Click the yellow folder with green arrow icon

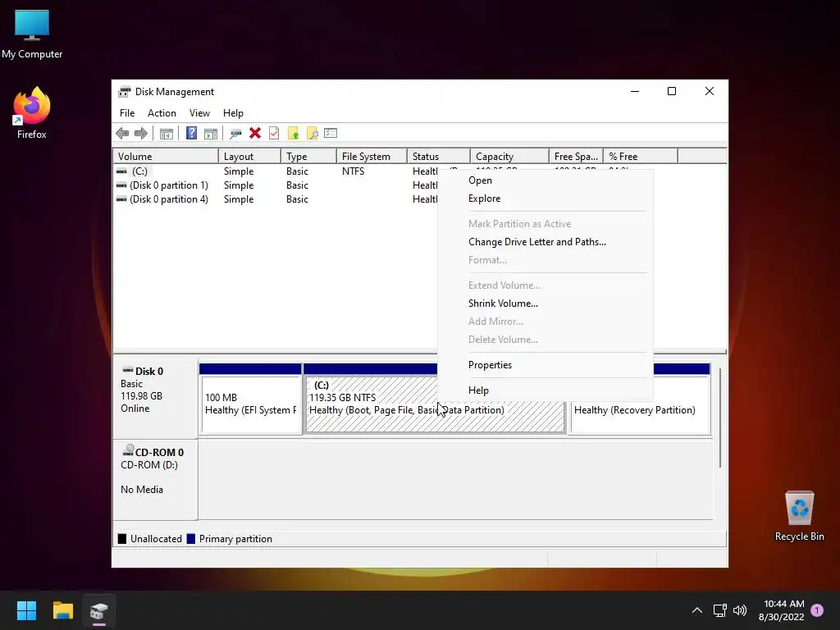(293, 134)
